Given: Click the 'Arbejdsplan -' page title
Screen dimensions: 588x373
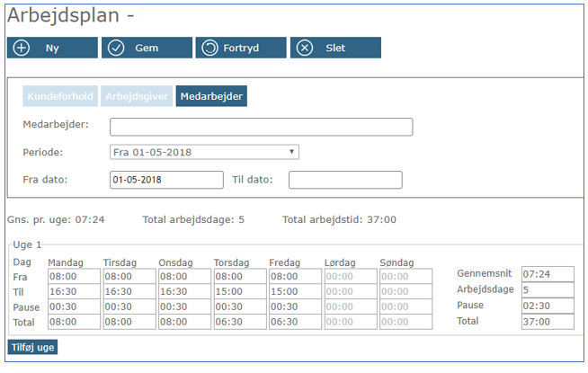Looking at the screenshot, I should [70, 16].
